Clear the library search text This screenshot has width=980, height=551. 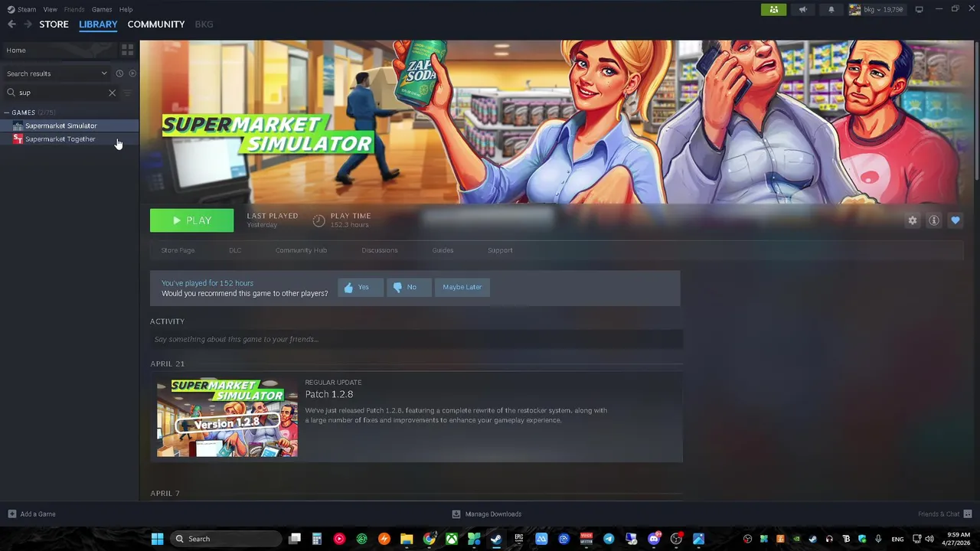click(x=113, y=93)
